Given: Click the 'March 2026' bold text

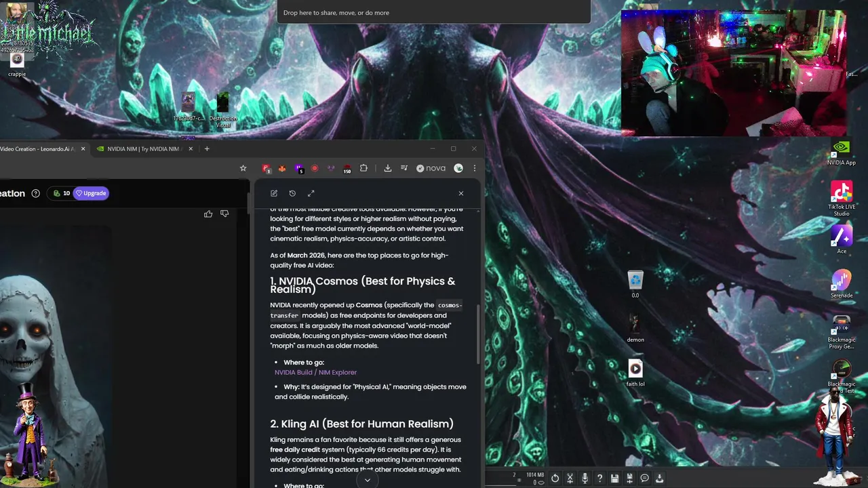Looking at the screenshot, I should (x=307, y=256).
